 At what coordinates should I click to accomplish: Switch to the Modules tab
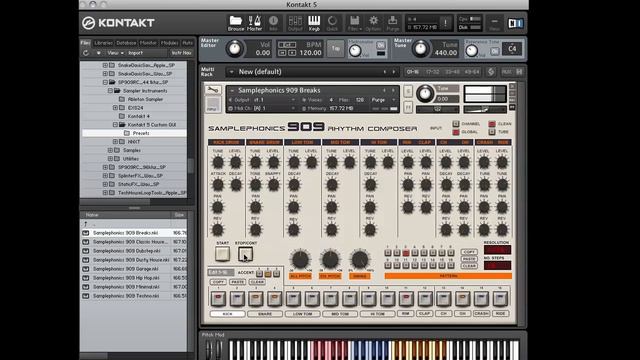[169, 42]
